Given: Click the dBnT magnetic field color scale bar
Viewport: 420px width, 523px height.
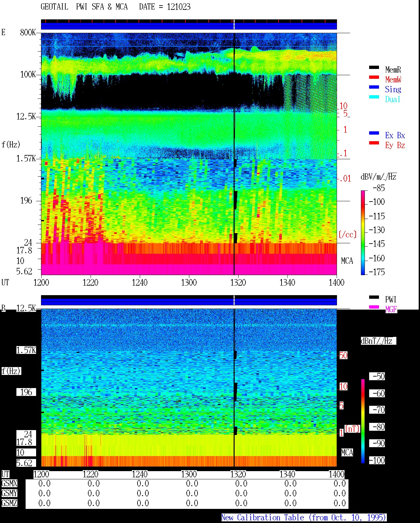Looking at the screenshot, I should (x=363, y=421).
